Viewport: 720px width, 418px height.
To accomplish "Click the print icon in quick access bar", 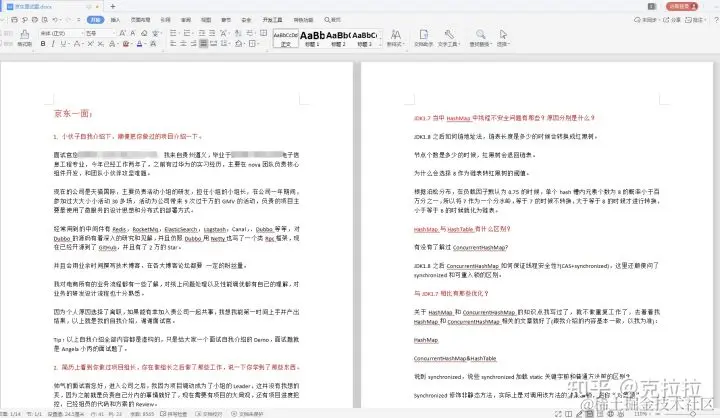I will pyautogui.click(x=35, y=20).
